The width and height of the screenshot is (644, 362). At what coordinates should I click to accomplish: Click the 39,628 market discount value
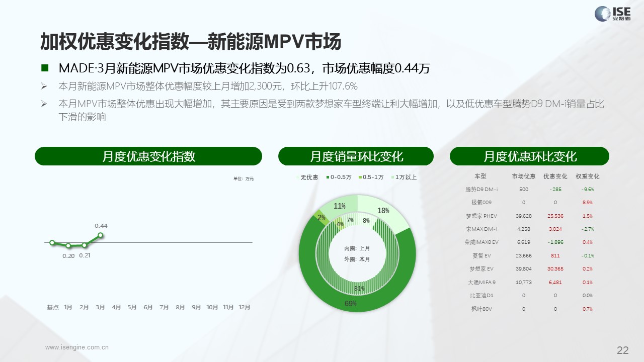[x=524, y=216]
